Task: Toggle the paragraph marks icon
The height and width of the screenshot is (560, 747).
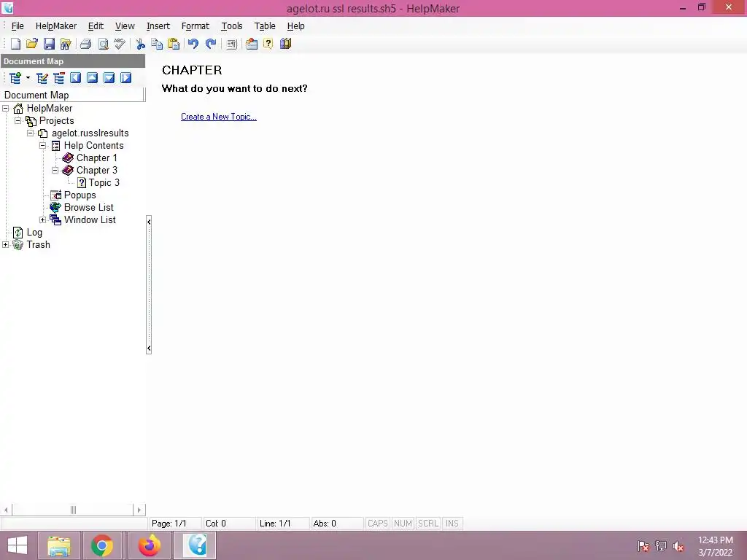Action: 231,44
